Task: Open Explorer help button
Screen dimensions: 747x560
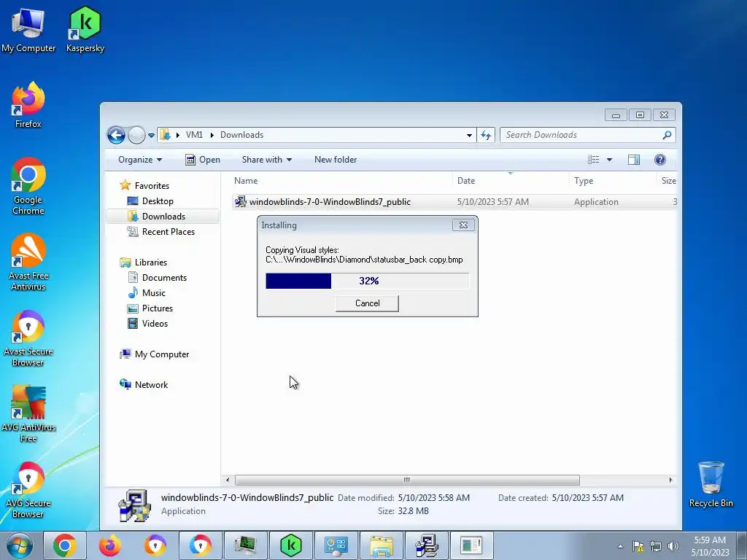Action: (x=659, y=160)
